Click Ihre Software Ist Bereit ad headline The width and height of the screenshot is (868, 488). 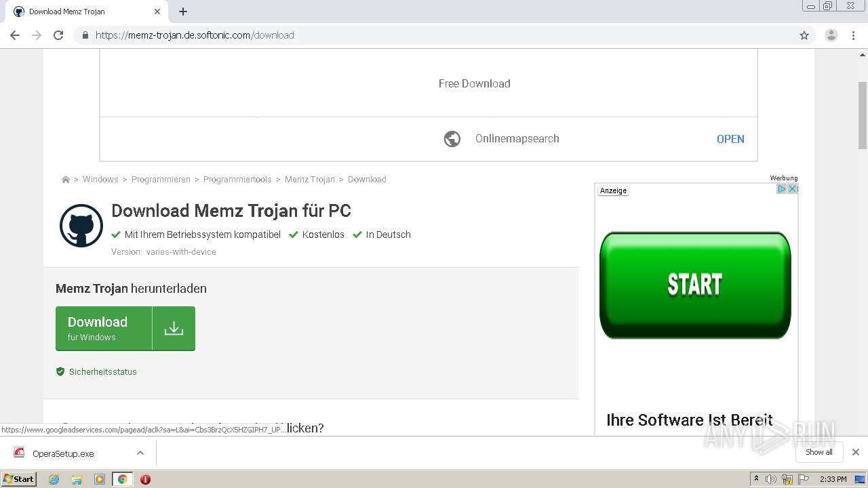[x=690, y=420]
